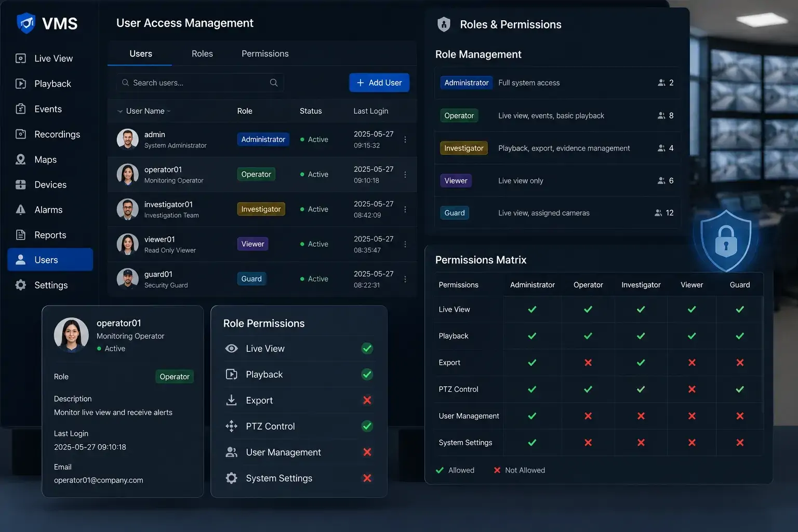Click 'Investigation Team' under investigator01
798x532 pixels.
click(x=171, y=216)
